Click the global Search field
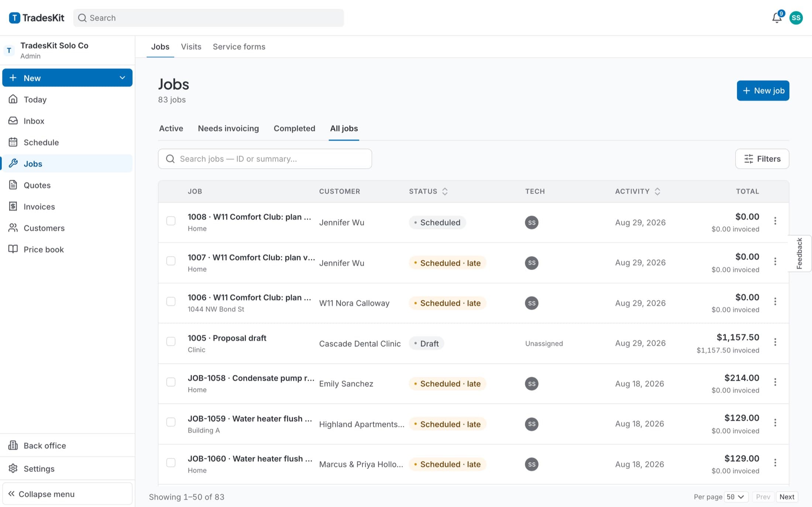 tap(209, 18)
